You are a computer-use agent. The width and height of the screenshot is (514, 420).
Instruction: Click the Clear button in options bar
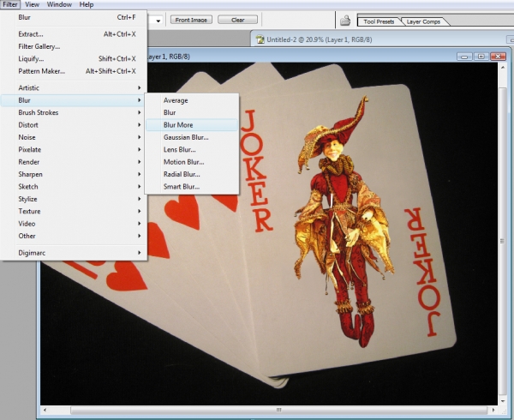click(237, 20)
